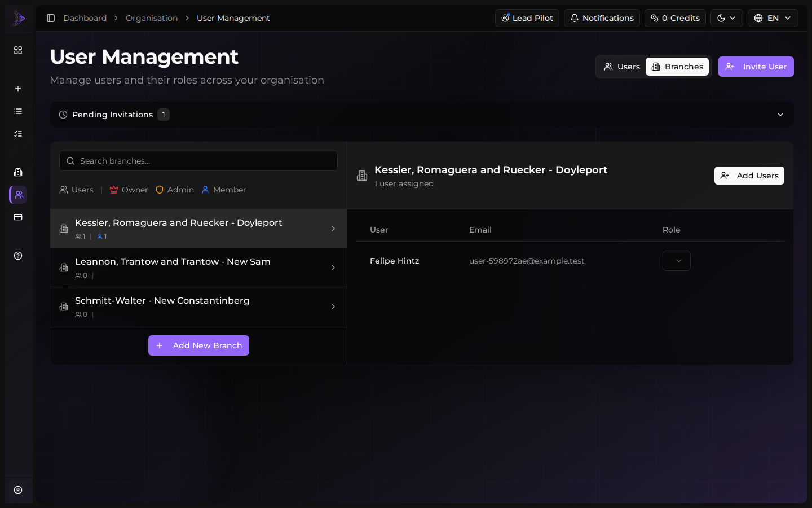Open Notifications

point(602,18)
